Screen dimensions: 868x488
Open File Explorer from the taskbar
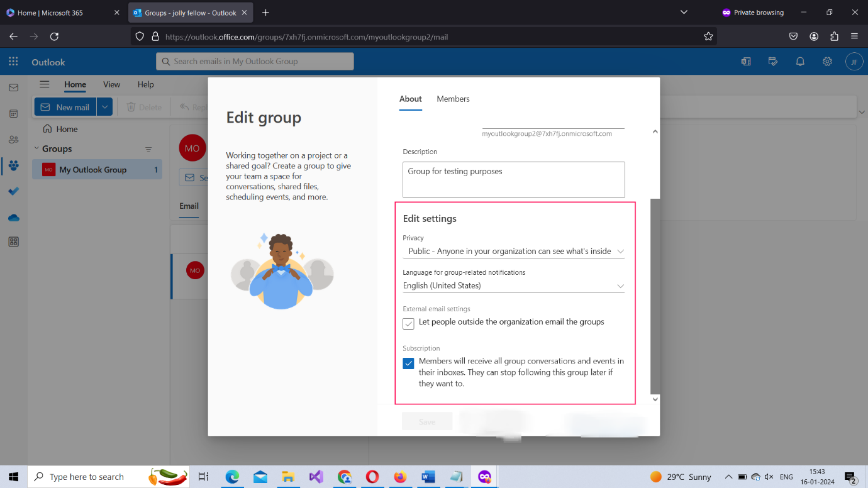(x=288, y=477)
